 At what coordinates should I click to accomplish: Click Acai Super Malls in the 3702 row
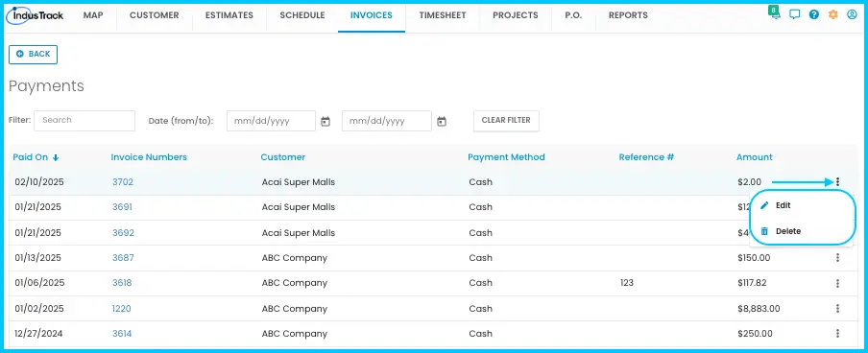(x=299, y=182)
